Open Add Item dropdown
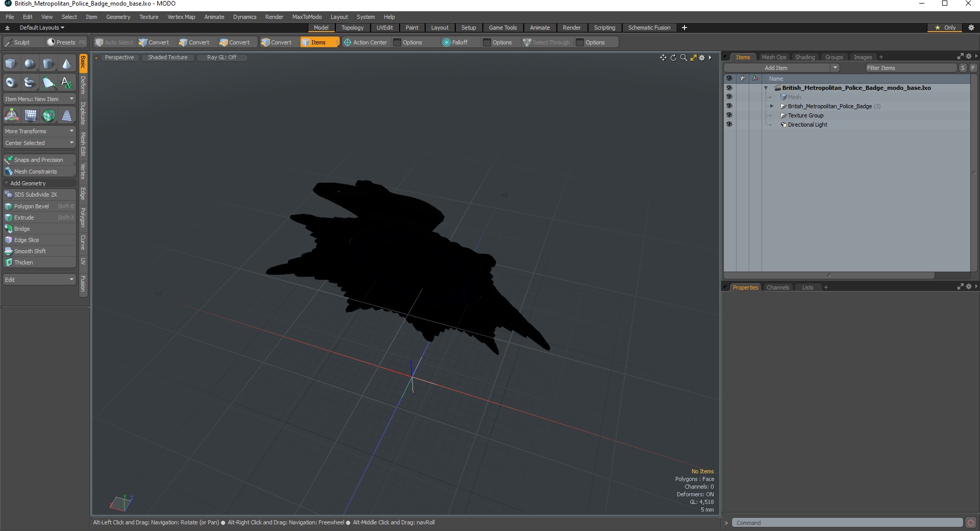 [x=782, y=68]
